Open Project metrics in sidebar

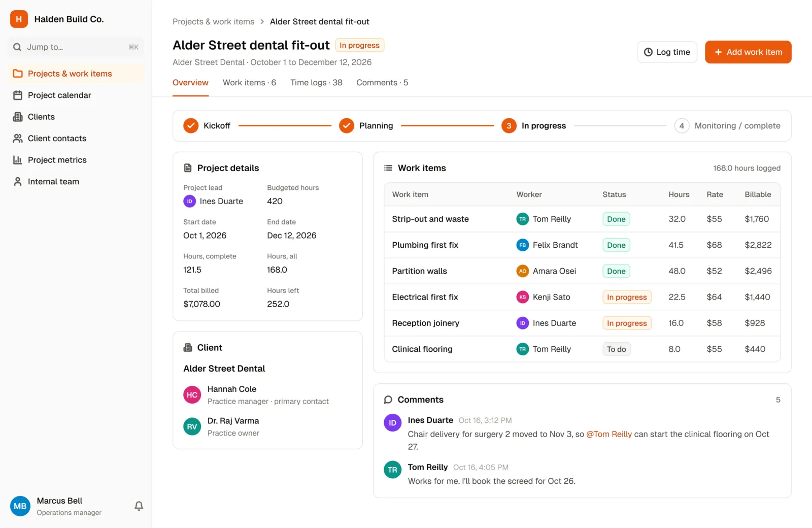[76, 160]
